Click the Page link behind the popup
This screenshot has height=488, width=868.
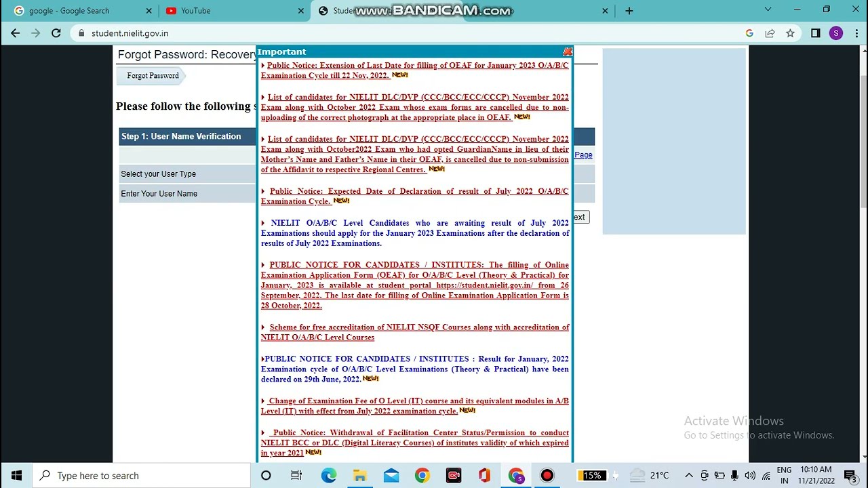(x=583, y=155)
